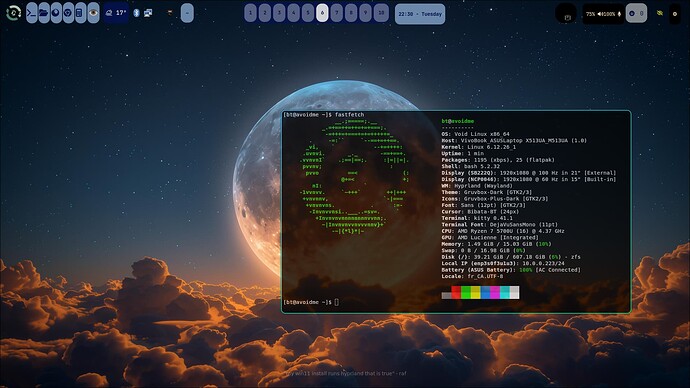Toggle the yellow crossed-eye icon
This screenshot has width=690, height=388.
(660, 13)
